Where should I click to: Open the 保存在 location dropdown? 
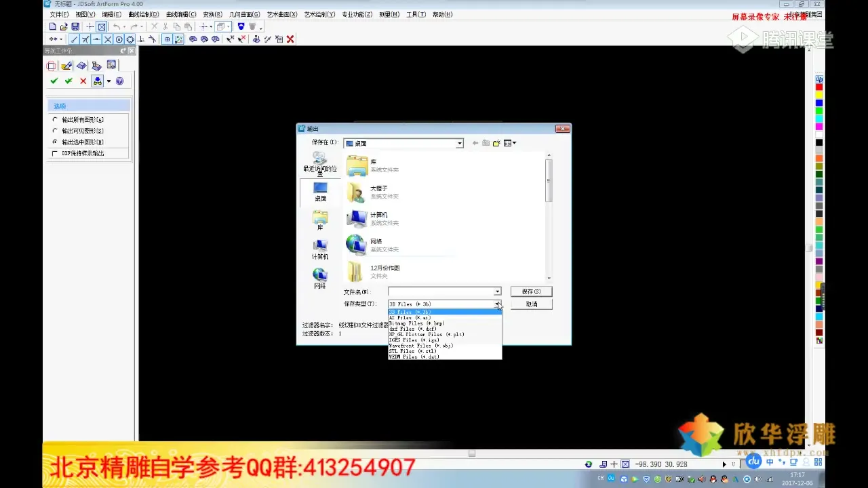459,143
